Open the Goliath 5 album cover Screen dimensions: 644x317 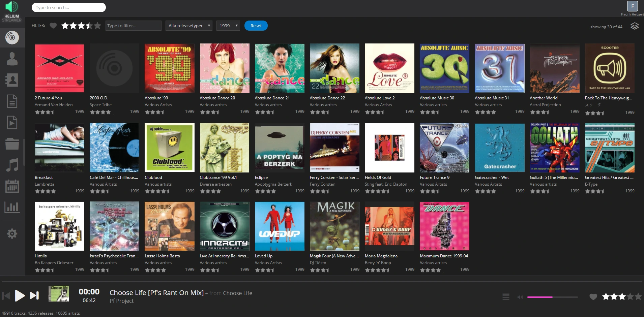click(555, 148)
